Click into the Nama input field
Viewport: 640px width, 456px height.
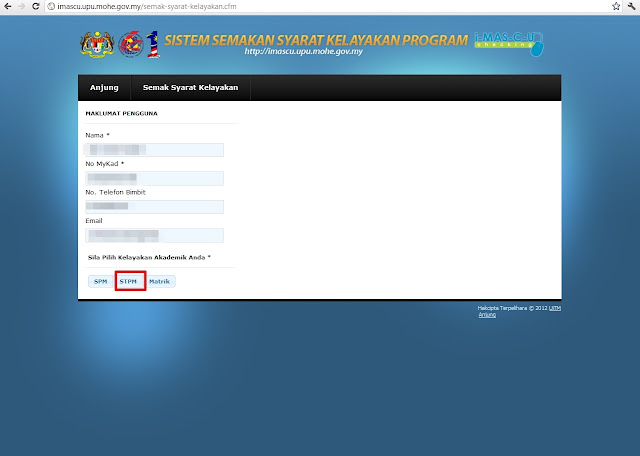click(154, 150)
